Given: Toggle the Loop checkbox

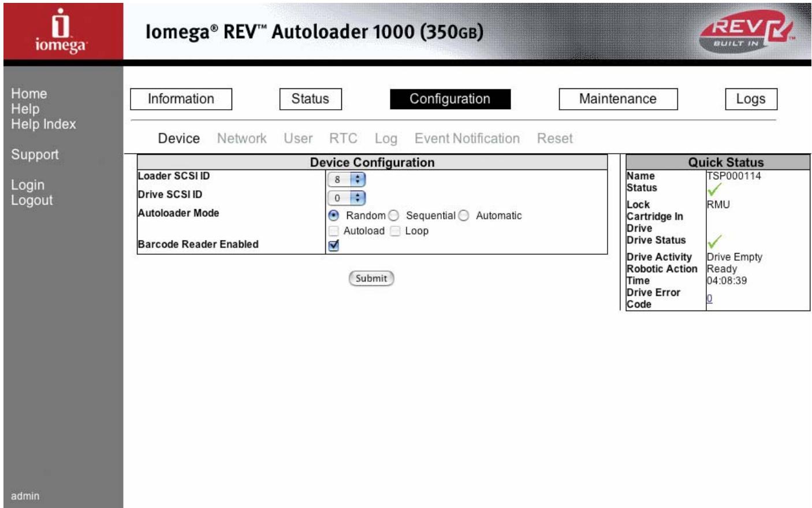Looking at the screenshot, I should click(395, 231).
